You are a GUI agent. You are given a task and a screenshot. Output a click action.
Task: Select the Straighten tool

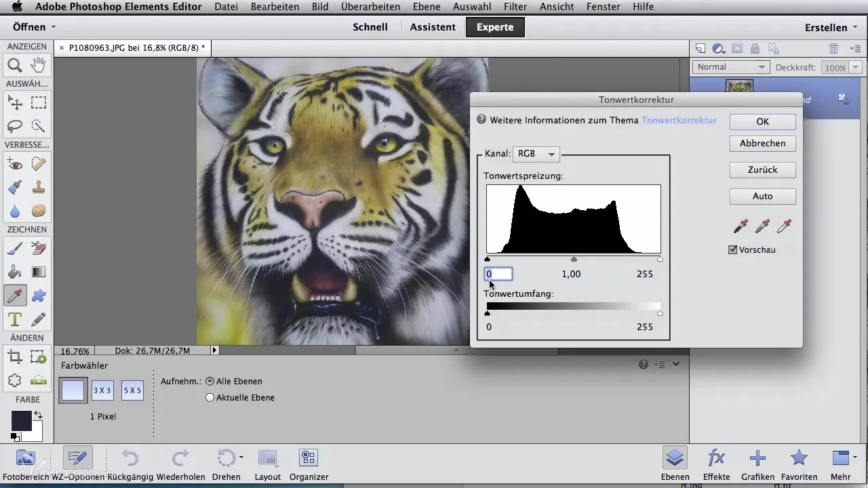39,381
